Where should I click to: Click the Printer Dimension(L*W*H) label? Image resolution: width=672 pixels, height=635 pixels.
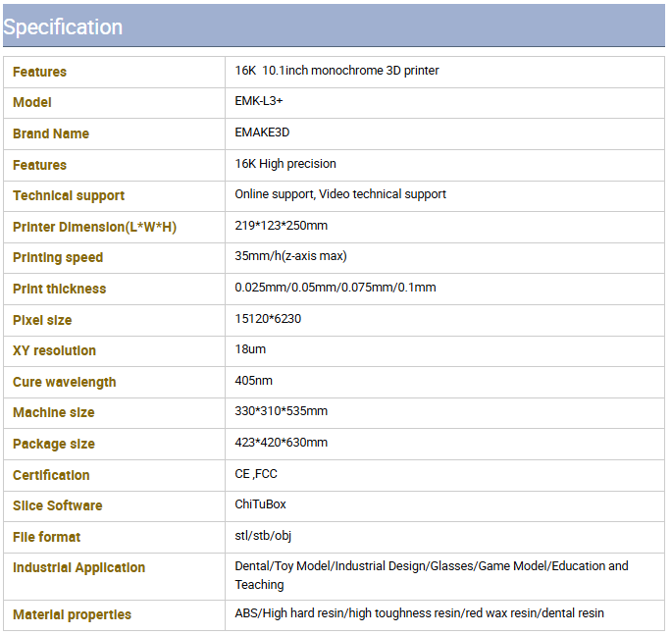(94, 227)
